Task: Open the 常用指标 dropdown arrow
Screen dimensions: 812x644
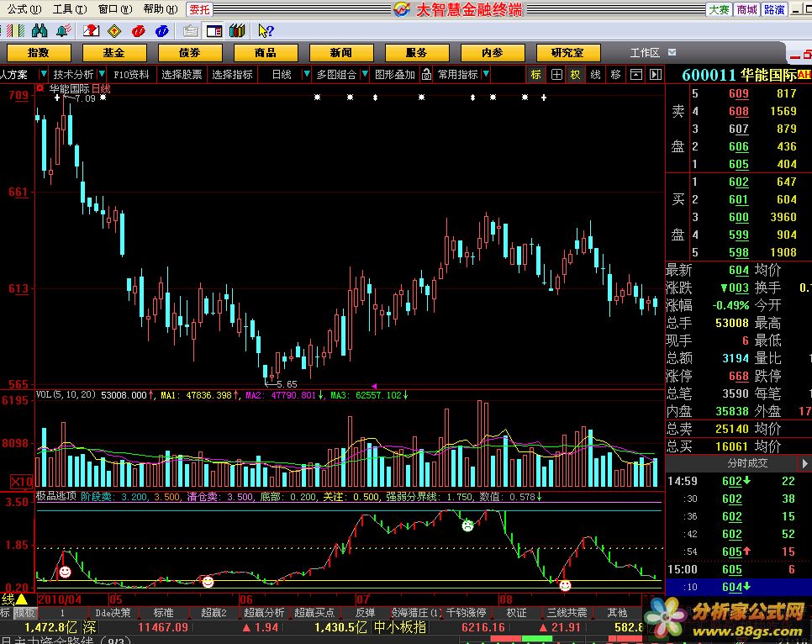Action: click(486, 75)
